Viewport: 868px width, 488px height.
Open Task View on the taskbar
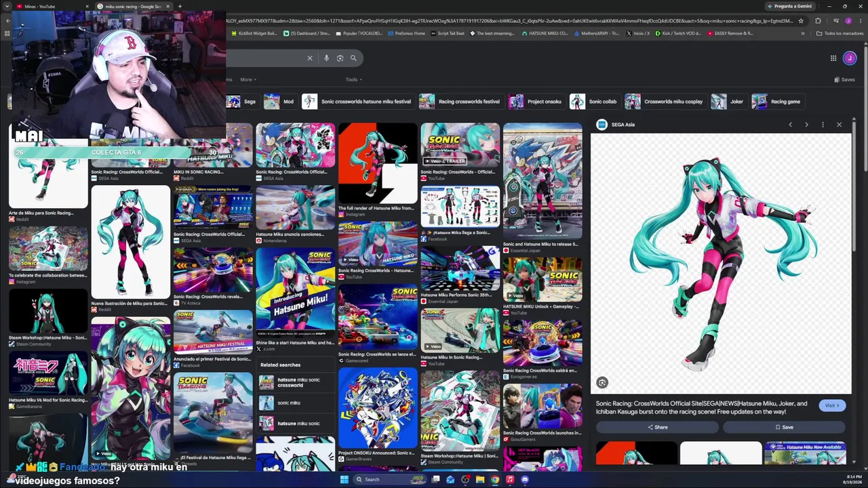pos(436,480)
